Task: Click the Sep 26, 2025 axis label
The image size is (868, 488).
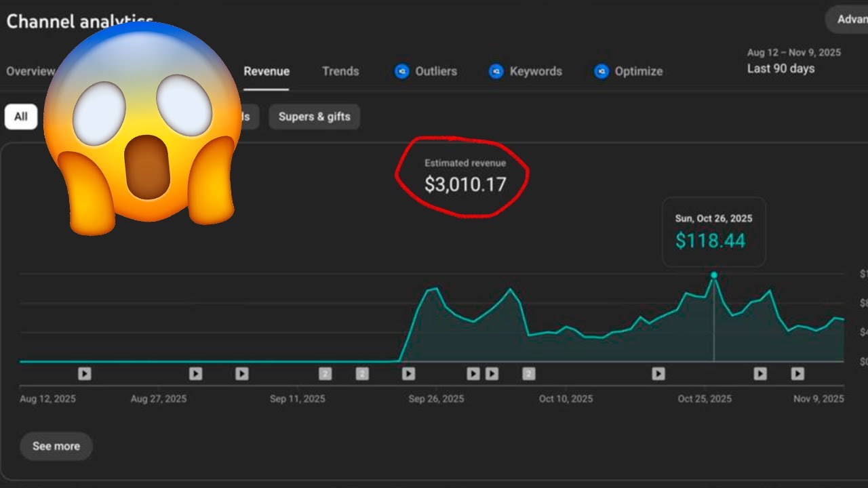Action: 436,399
